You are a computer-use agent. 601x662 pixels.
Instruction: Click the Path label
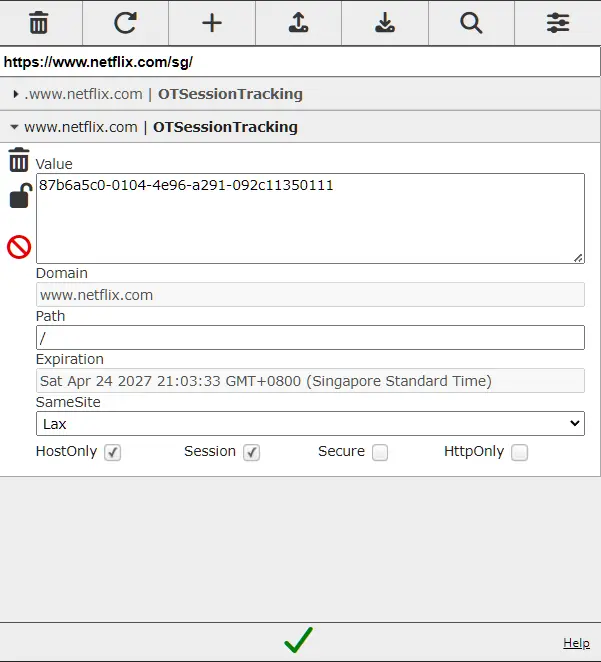[x=50, y=316]
